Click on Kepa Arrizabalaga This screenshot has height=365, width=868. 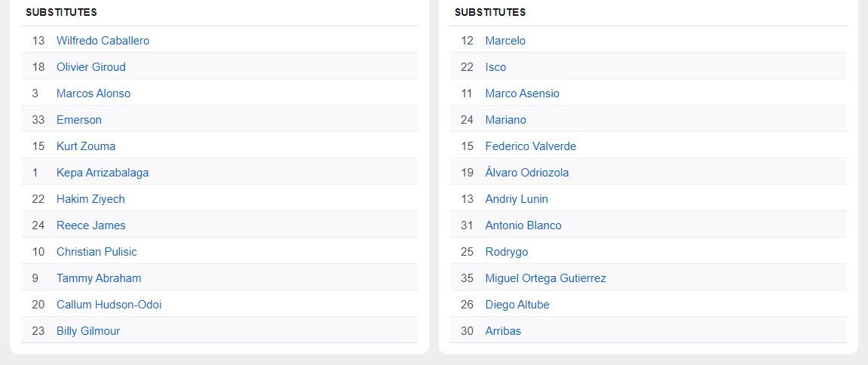point(103,173)
